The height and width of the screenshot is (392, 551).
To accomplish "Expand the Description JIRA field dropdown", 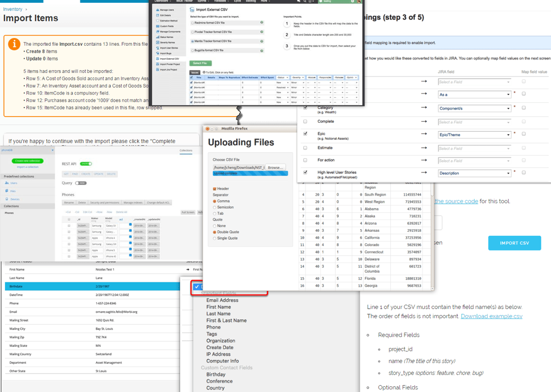I will pyautogui.click(x=474, y=173).
